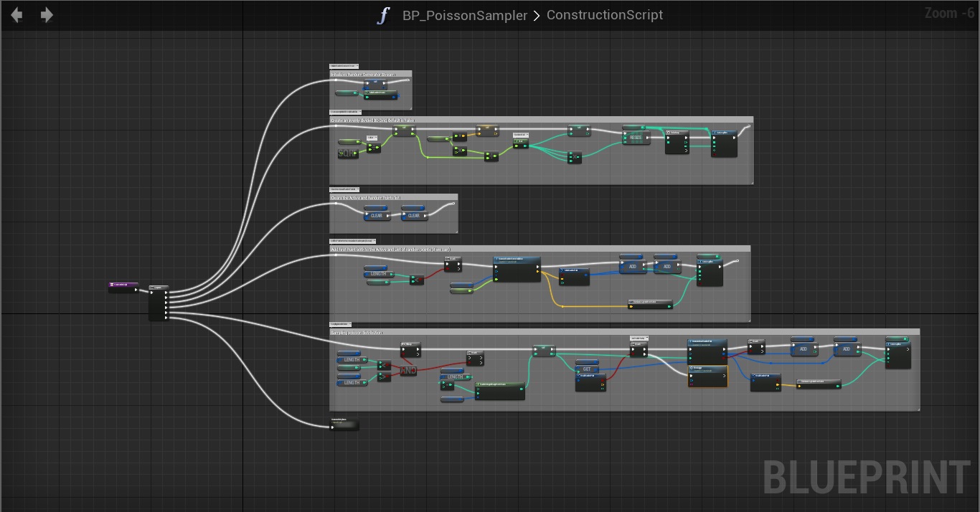Select first ADD node in Add first Point comment
The image size is (980, 512).
click(x=633, y=266)
